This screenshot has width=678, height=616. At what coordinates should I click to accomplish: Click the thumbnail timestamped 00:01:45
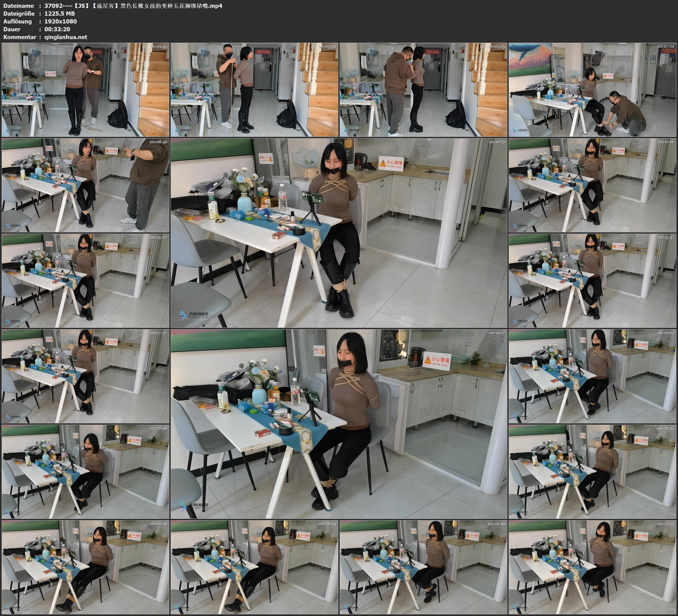(85, 90)
